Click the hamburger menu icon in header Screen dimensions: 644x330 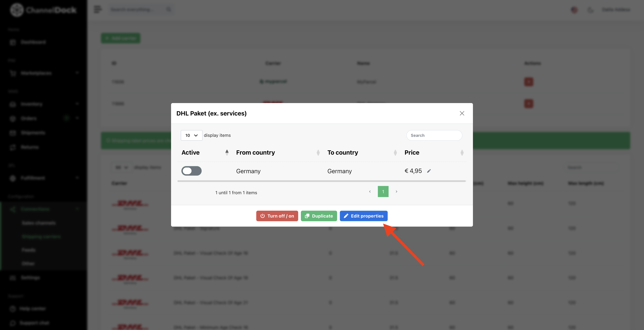97,10
